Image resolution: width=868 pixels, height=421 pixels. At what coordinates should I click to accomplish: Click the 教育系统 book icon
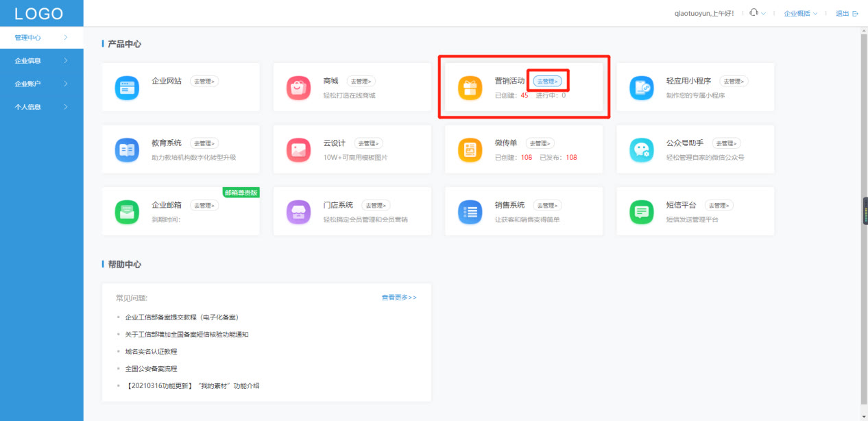point(127,149)
